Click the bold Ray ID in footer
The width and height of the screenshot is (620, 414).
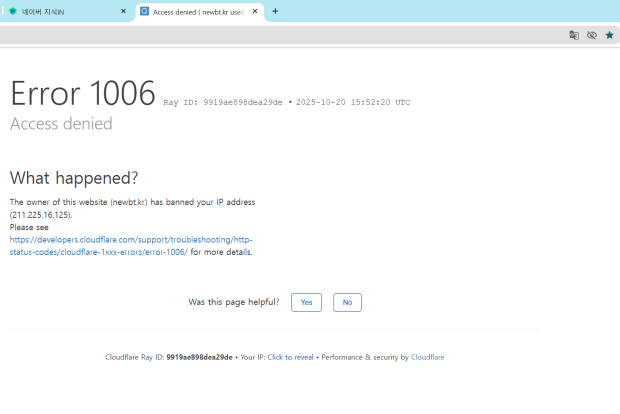click(x=199, y=357)
